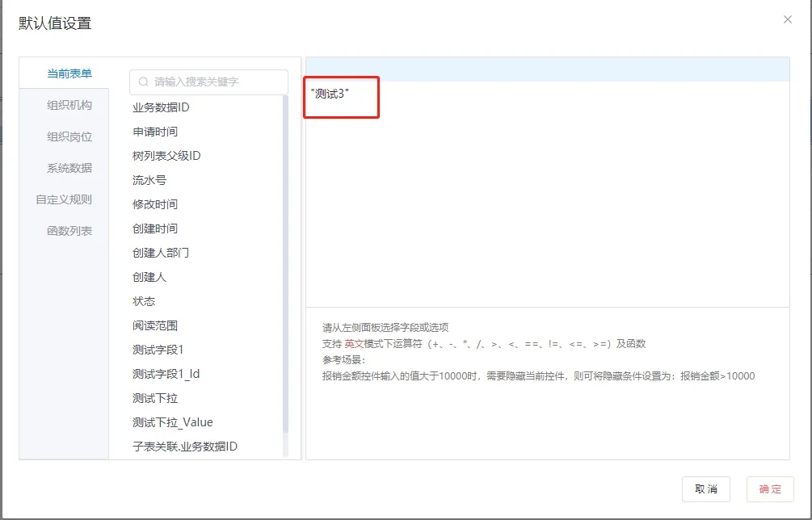Click inside the "测试3" expression editor

(546, 194)
